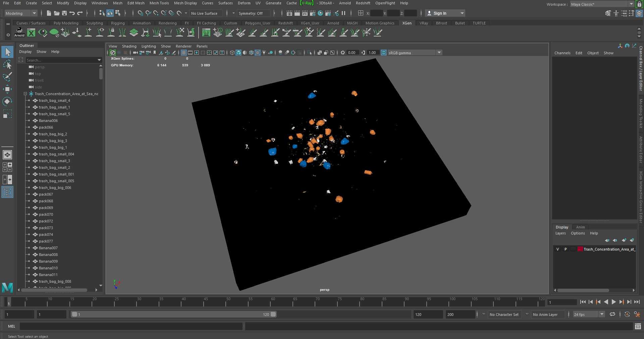Viewport: 644px width, 339px height.
Task: Click the Undo arrow icon
Action: tap(72, 13)
